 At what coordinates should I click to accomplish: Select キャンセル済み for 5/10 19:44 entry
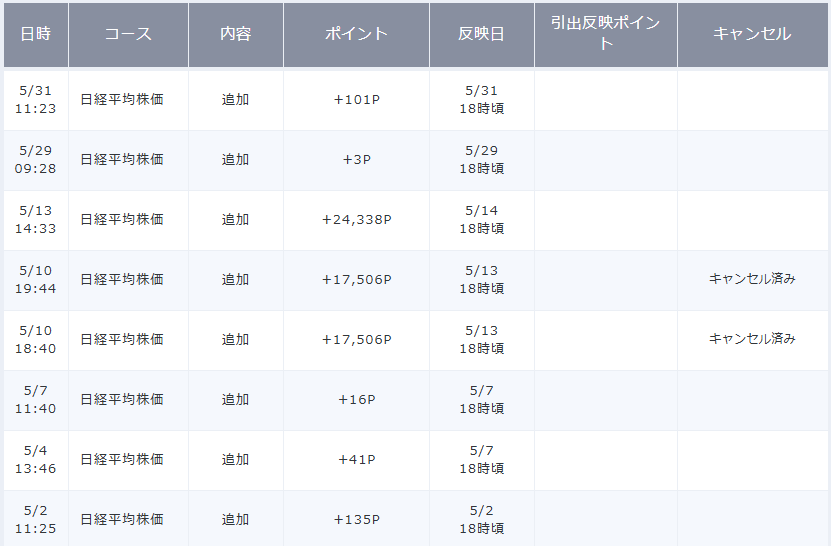[x=752, y=279]
